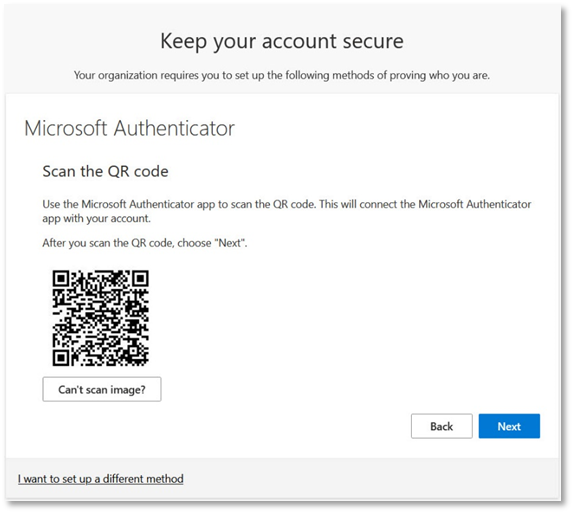Click the QR code's top-right finder square
The image size is (573, 513).
point(140,279)
